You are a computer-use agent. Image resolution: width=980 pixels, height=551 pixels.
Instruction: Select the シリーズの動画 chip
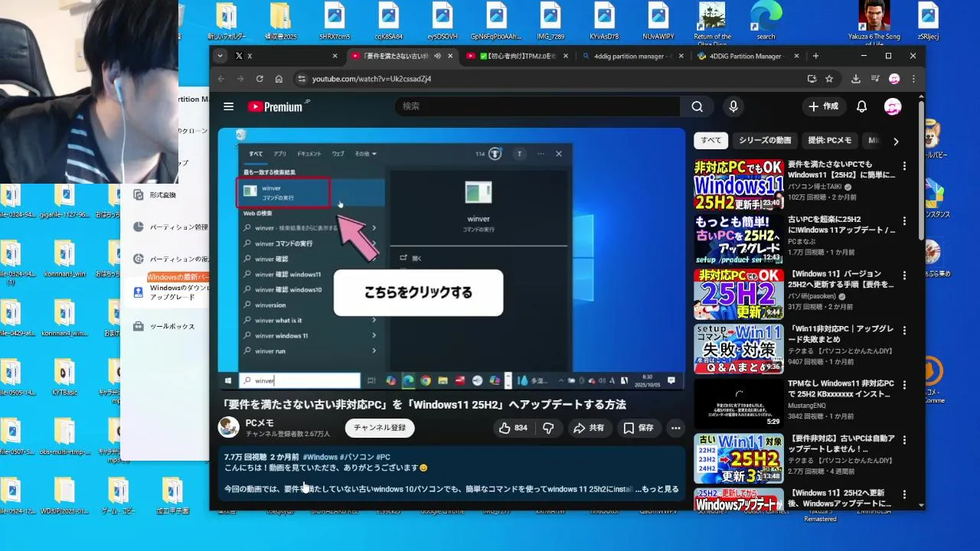[x=765, y=141]
